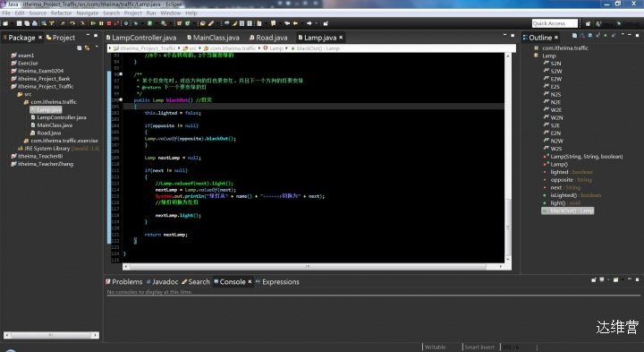Open the Window menu
This screenshot has width=644, height=352.
(x=171, y=13)
